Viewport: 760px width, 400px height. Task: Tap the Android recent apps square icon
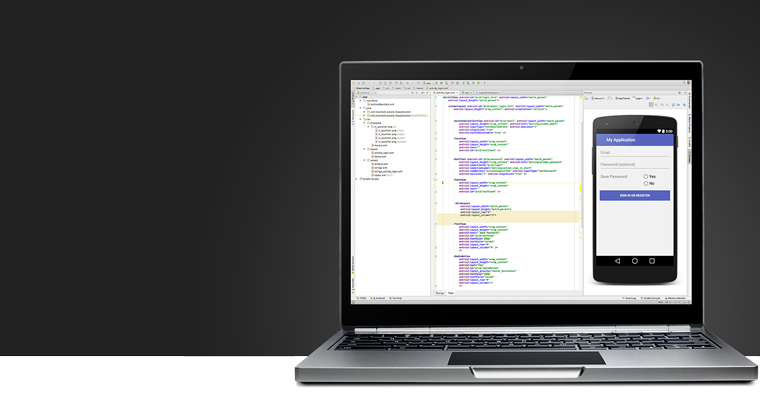(x=654, y=261)
